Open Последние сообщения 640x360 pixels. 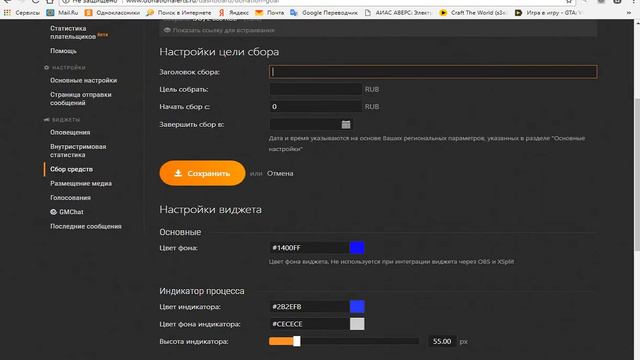tap(86, 226)
